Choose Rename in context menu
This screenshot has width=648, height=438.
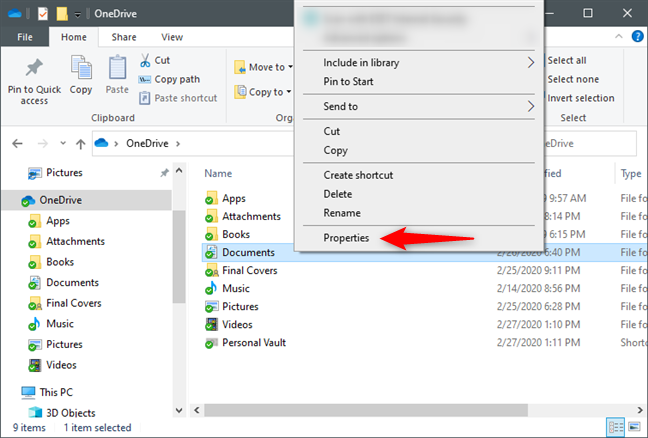pos(342,213)
